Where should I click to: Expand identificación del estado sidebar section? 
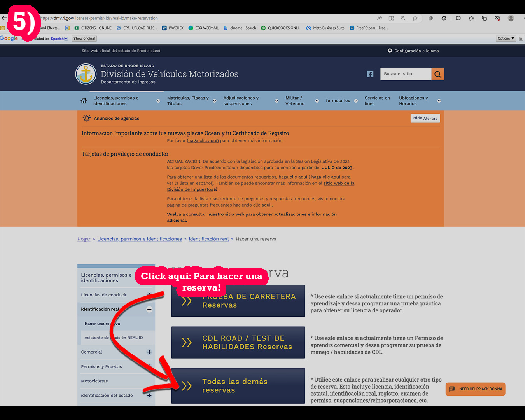coord(149,395)
